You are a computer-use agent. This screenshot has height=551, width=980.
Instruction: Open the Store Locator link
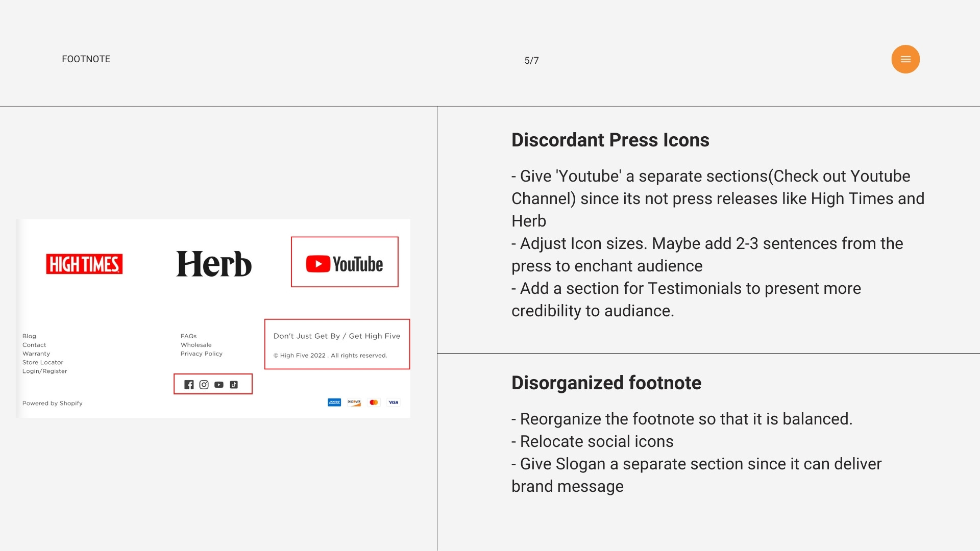pyautogui.click(x=43, y=363)
